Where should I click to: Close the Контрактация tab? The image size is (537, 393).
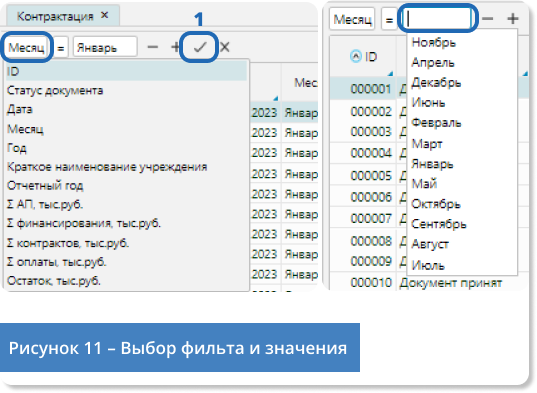point(105,15)
